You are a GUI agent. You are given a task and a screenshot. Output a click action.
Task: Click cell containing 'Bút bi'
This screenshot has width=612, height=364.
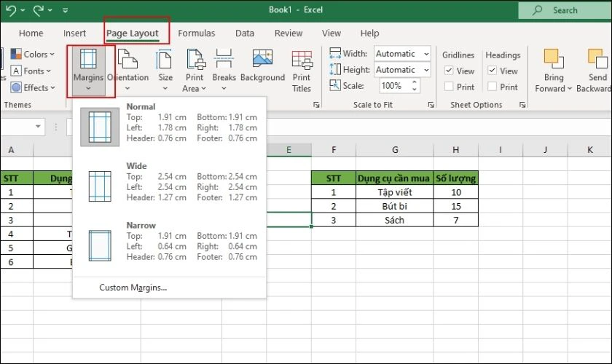pos(395,206)
